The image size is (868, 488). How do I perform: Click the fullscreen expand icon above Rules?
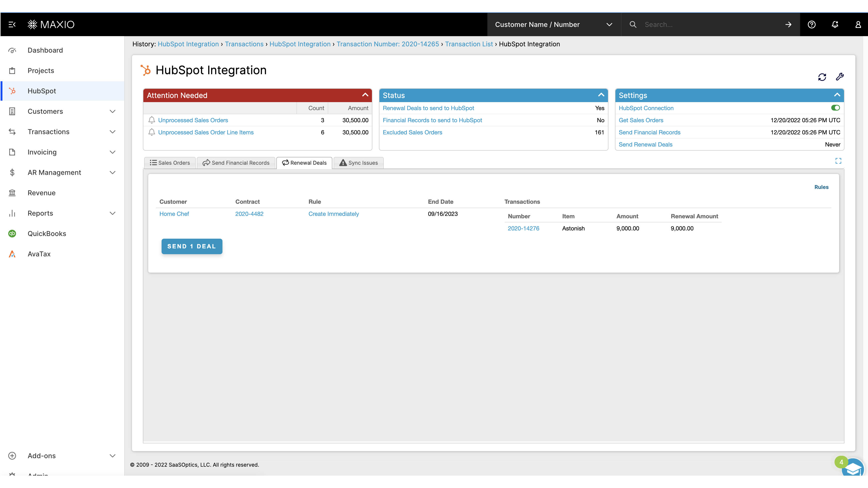coord(838,161)
